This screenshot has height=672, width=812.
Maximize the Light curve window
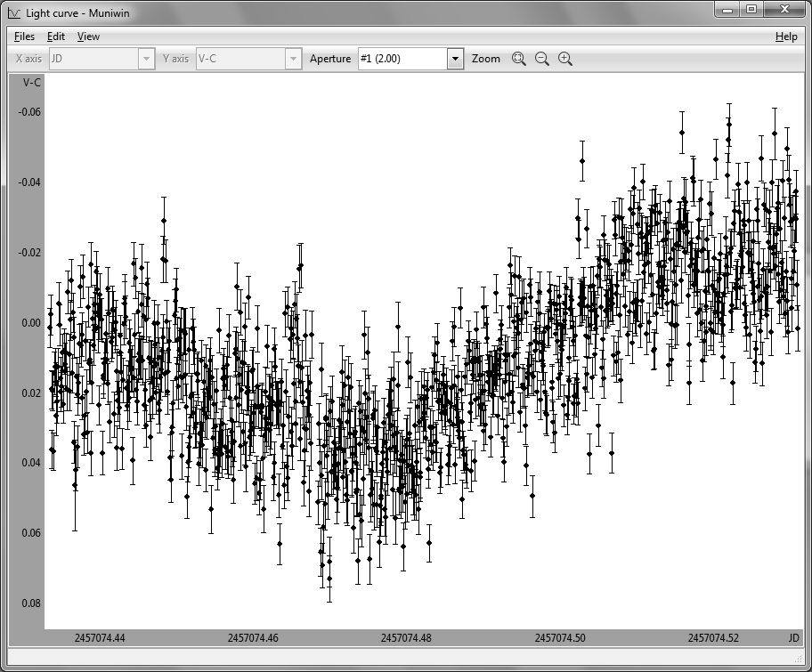point(751,10)
